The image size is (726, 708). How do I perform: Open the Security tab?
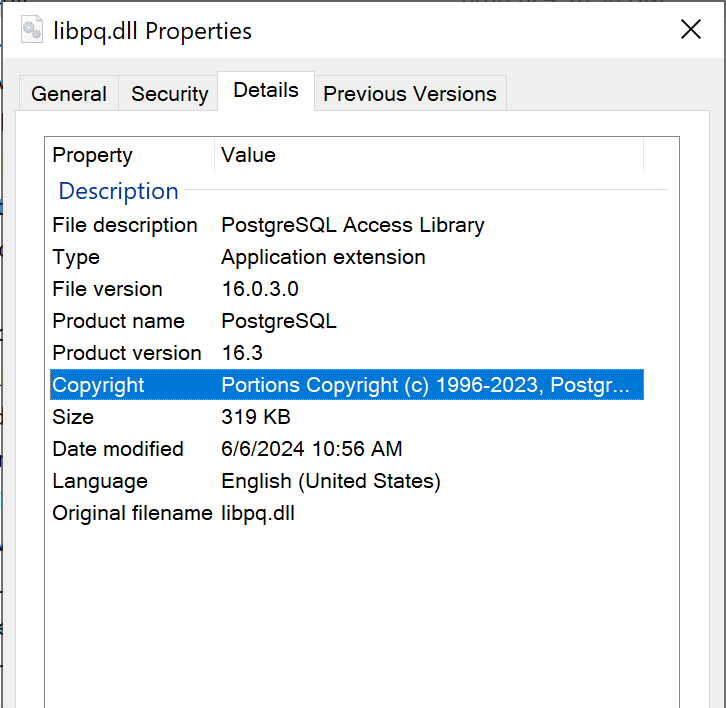[170, 94]
